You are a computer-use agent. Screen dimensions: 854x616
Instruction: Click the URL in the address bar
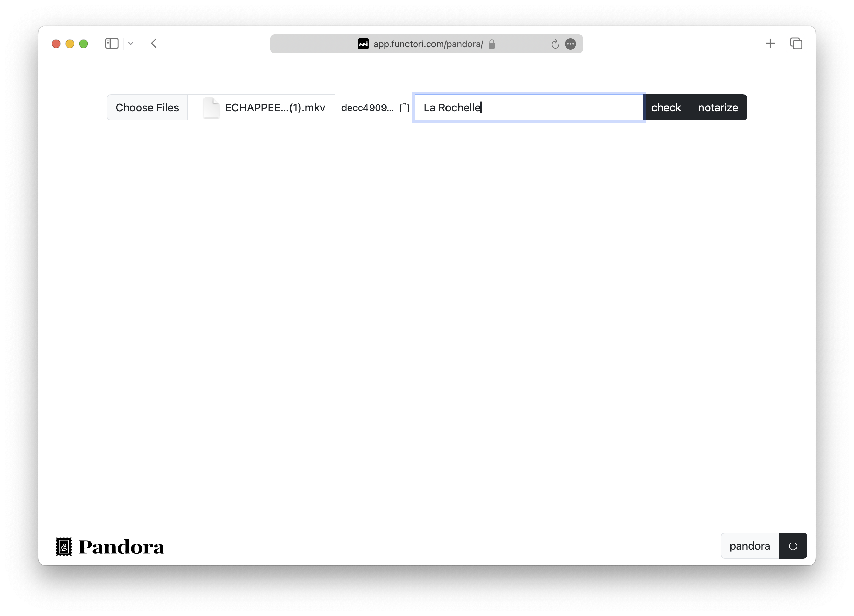pyautogui.click(x=428, y=44)
